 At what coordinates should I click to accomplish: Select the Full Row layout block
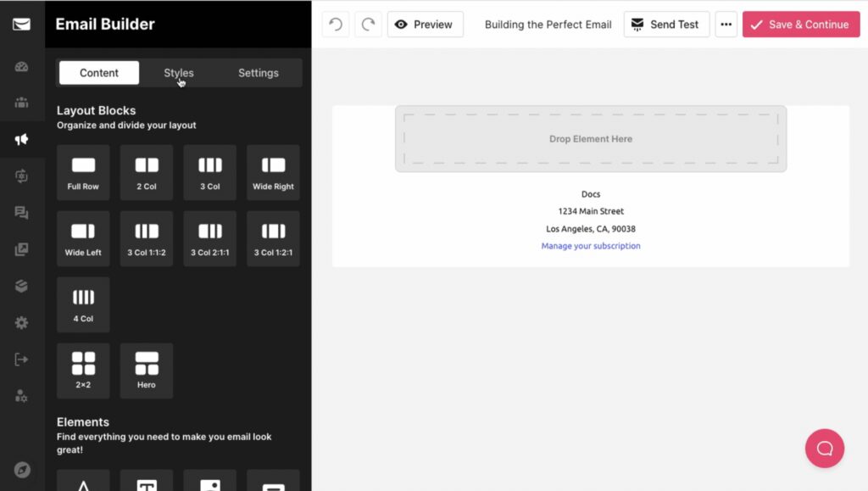83,172
